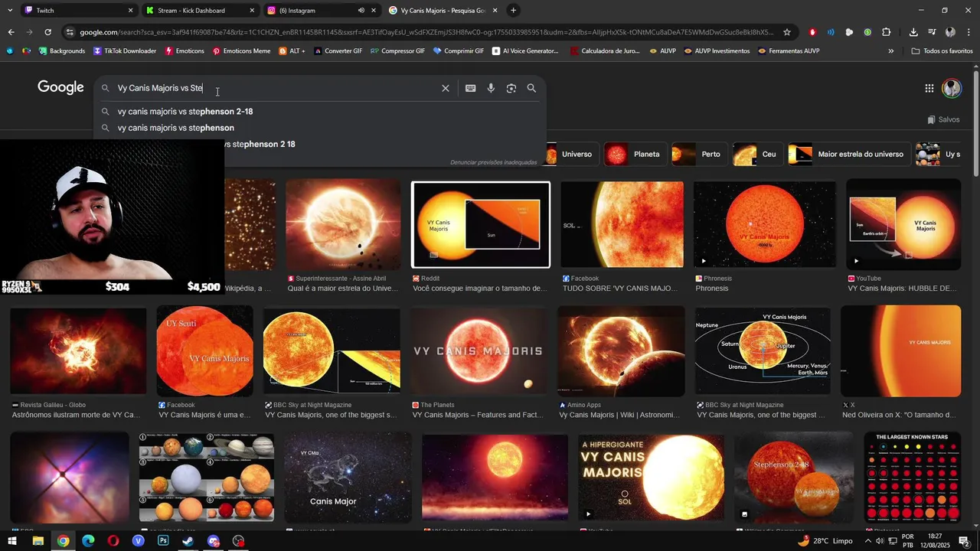Open the Chrome three-dot menu

[x=969, y=32]
